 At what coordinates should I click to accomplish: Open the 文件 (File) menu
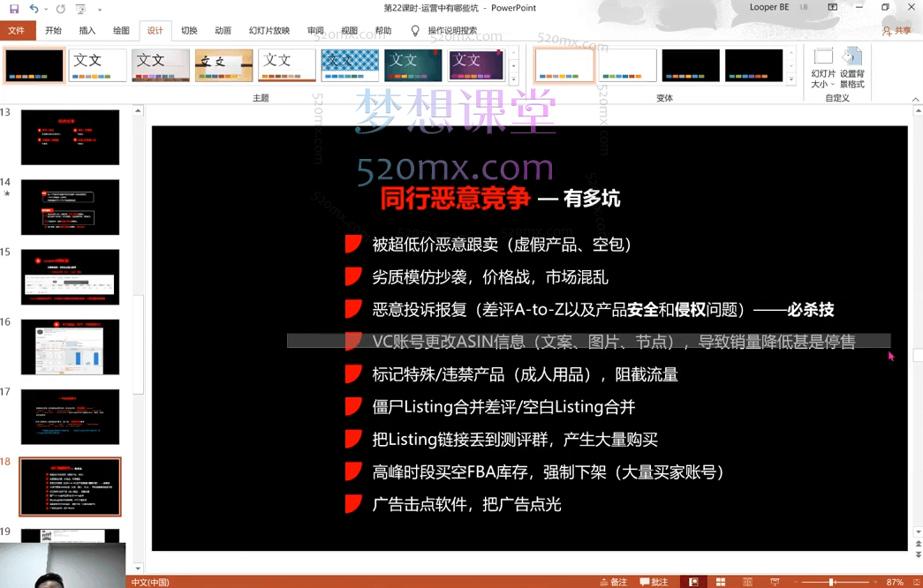(18, 29)
